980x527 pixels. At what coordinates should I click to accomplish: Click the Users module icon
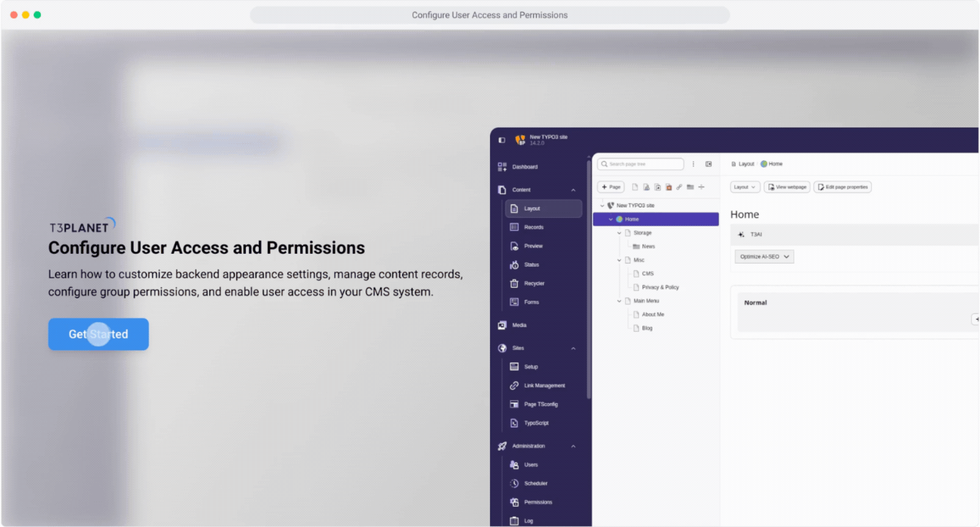pos(514,465)
